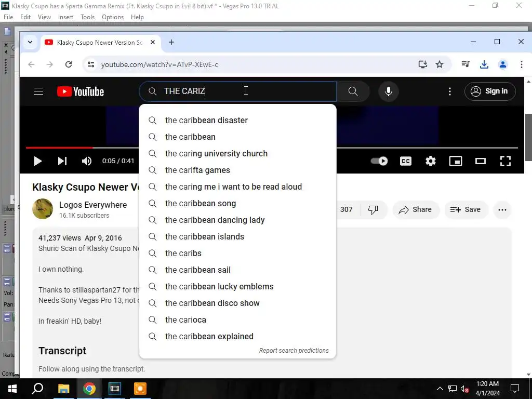The width and height of the screenshot is (532, 399).
Task: Install app icon in address bar
Action: (422, 64)
